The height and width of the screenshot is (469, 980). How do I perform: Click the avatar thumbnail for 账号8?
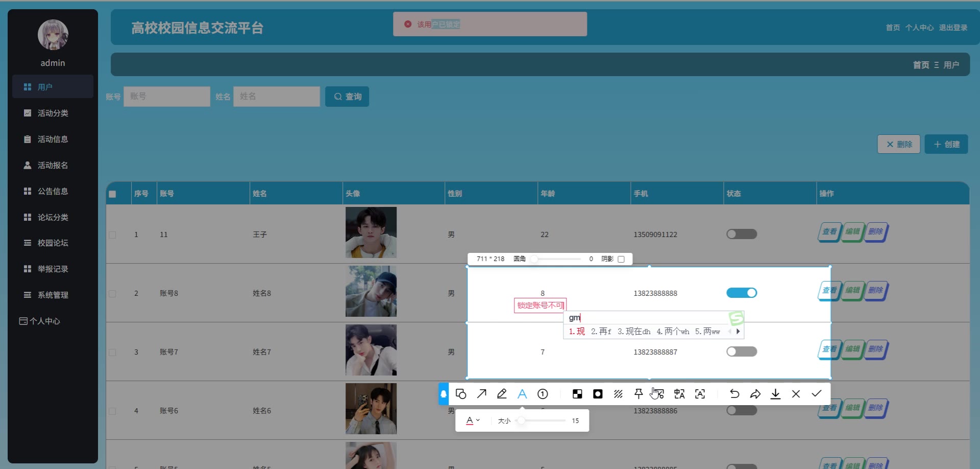click(371, 291)
